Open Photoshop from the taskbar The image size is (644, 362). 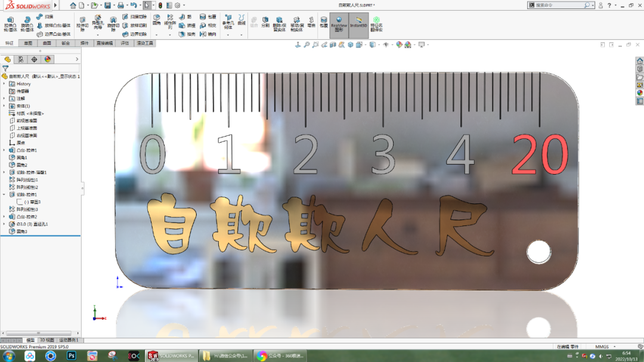tap(73, 356)
